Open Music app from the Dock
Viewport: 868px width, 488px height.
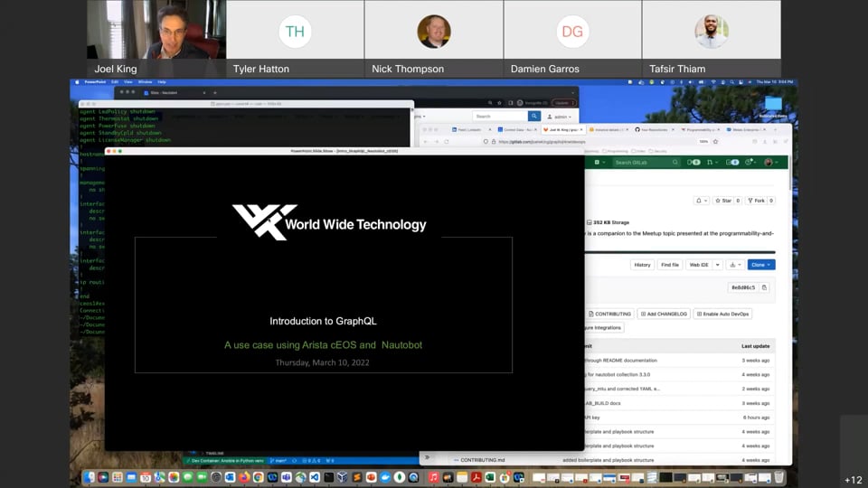coord(433,477)
